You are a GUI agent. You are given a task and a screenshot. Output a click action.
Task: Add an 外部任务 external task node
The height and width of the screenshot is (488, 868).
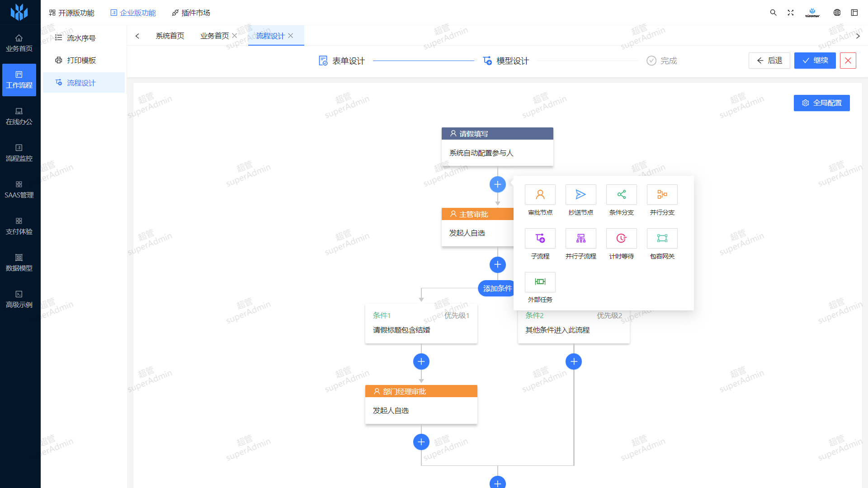coord(540,282)
